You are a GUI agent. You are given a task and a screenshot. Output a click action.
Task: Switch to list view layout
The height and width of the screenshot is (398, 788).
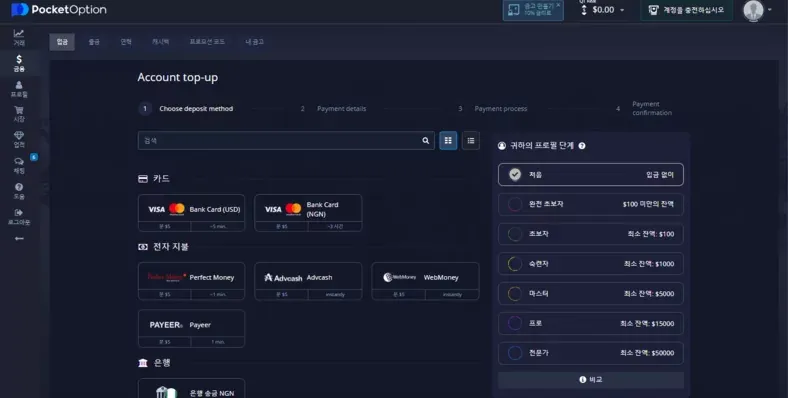[x=471, y=141]
